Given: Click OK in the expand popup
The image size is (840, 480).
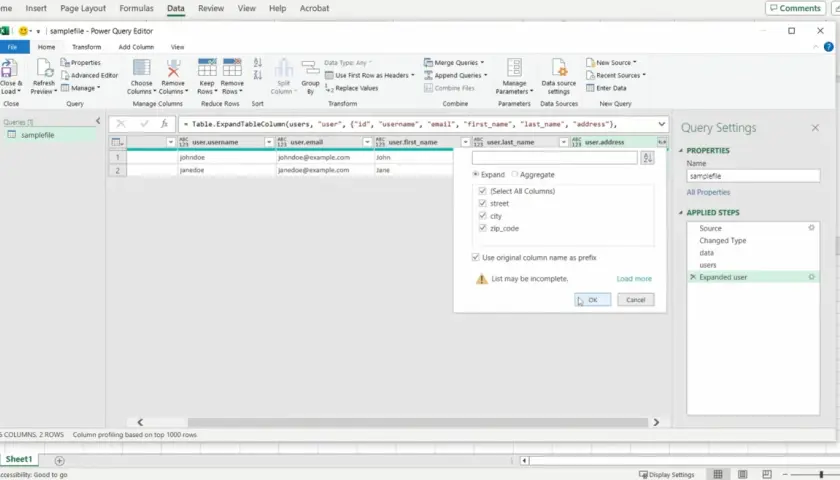Looking at the screenshot, I should (x=592, y=300).
